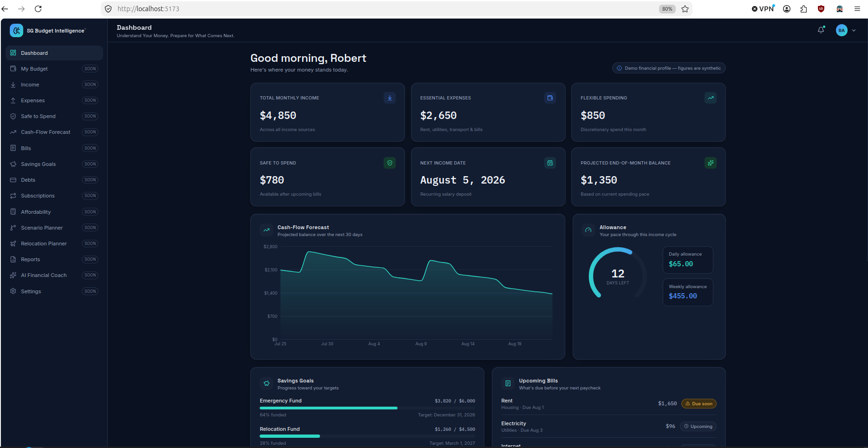Go to Safe to Spend page

pyautogui.click(x=54, y=116)
